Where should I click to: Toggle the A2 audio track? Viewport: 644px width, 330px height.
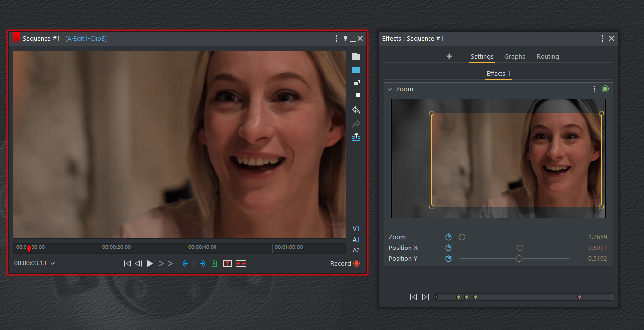[356, 250]
